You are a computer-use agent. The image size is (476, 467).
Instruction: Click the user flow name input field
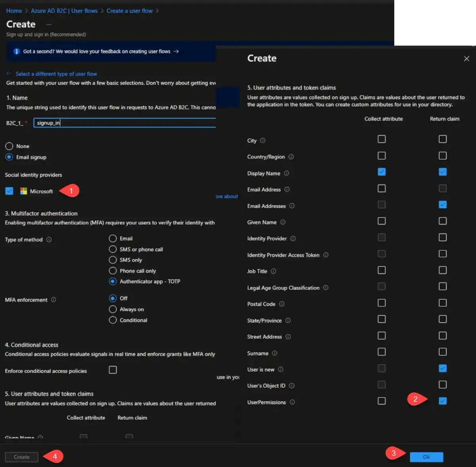[x=125, y=123]
